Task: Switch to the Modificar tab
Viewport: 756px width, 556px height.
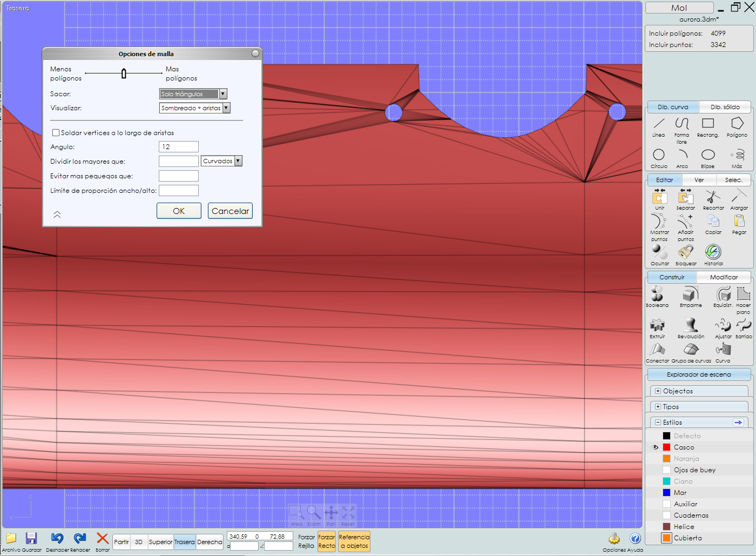Action: (724, 277)
